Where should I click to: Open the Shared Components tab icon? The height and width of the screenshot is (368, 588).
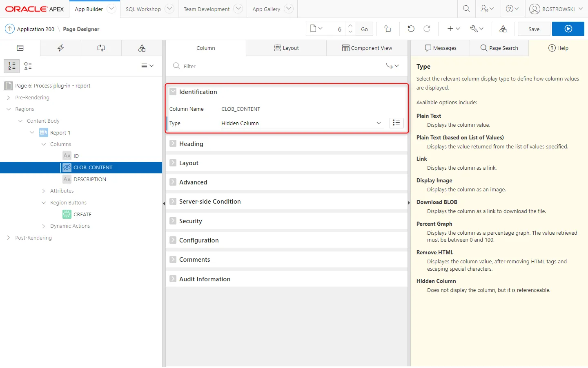pos(142,48)
